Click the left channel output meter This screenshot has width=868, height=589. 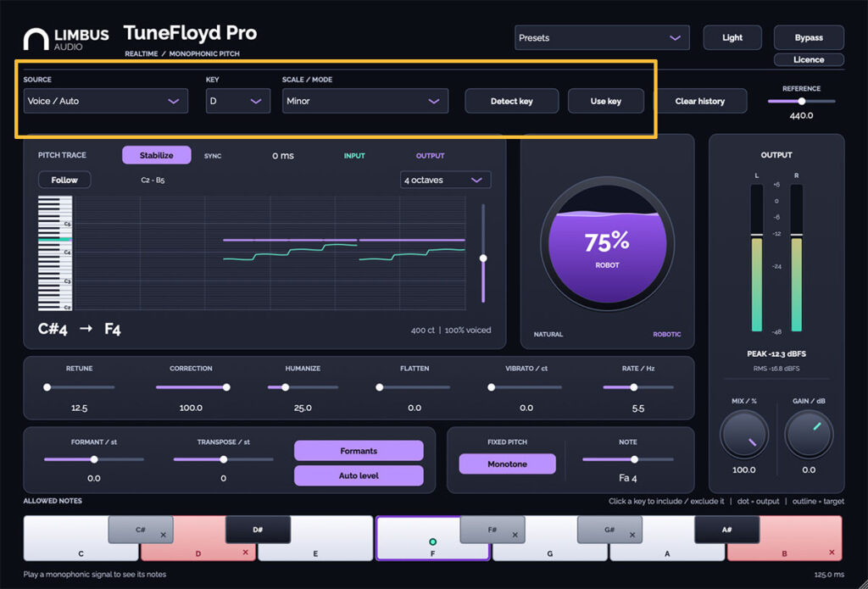click(756, 258)
